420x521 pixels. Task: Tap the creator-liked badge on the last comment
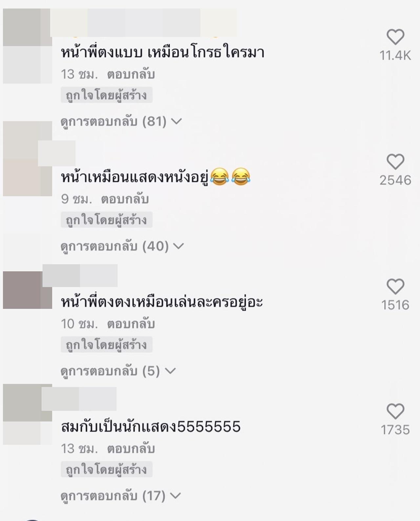[x=106, y=469]
